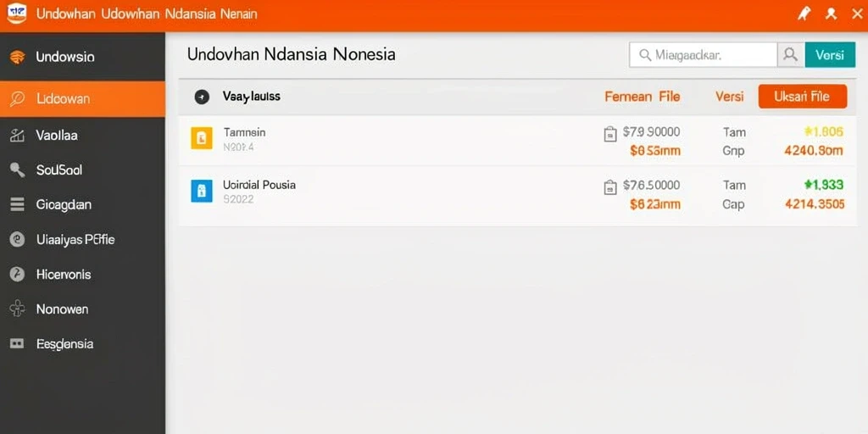This screenshot has height=434, width=868.
Task: Focus the Miargaadsar search input field
Action: 704,55
